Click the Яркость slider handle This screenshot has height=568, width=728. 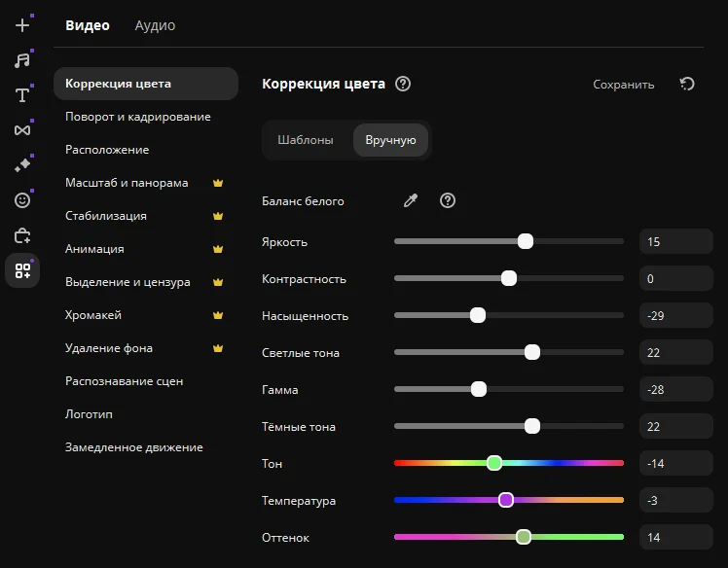click(x=526, y=241)
